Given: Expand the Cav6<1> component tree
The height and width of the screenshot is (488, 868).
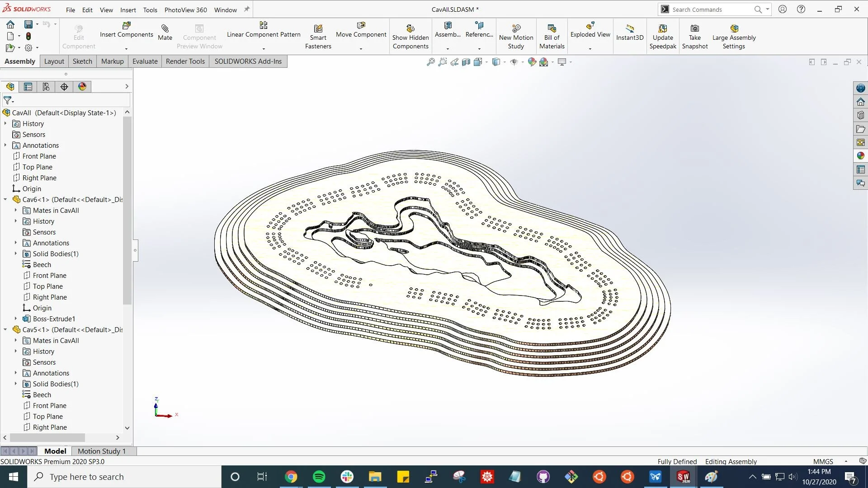Looking at the screenshot, I should click(x=5, y=199).
